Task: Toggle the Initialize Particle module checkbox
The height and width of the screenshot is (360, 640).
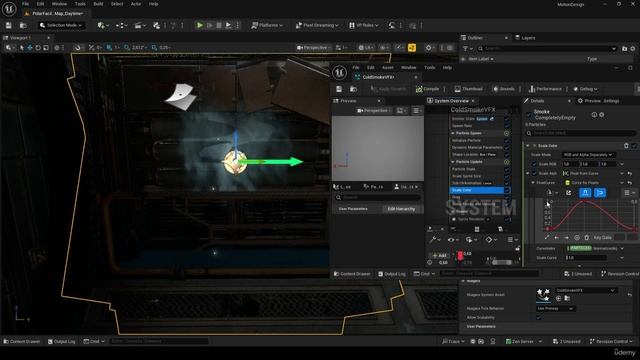Action: pos(507,140)
